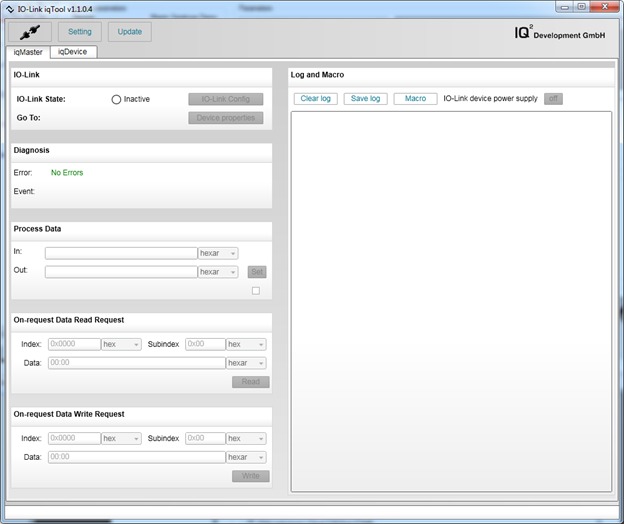Open the Out format hexar dropdown
Screen dimensions: 624x524
click(x=218, y=272)
